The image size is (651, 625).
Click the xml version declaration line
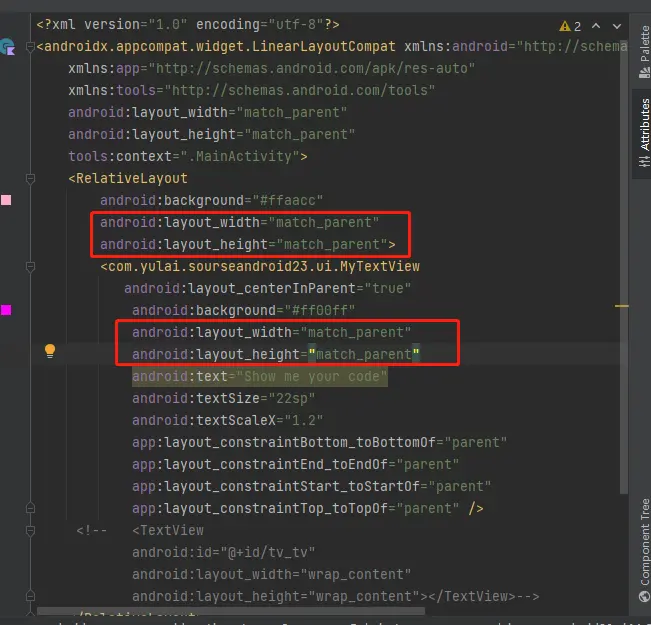pyautogui.click(x=188, y=25)
